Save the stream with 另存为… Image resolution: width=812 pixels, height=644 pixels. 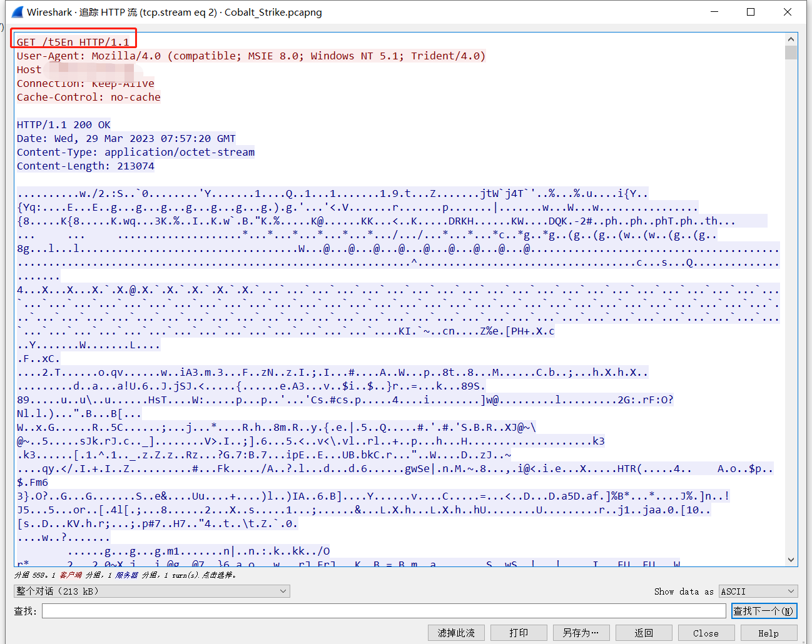[x=581, y=633]
